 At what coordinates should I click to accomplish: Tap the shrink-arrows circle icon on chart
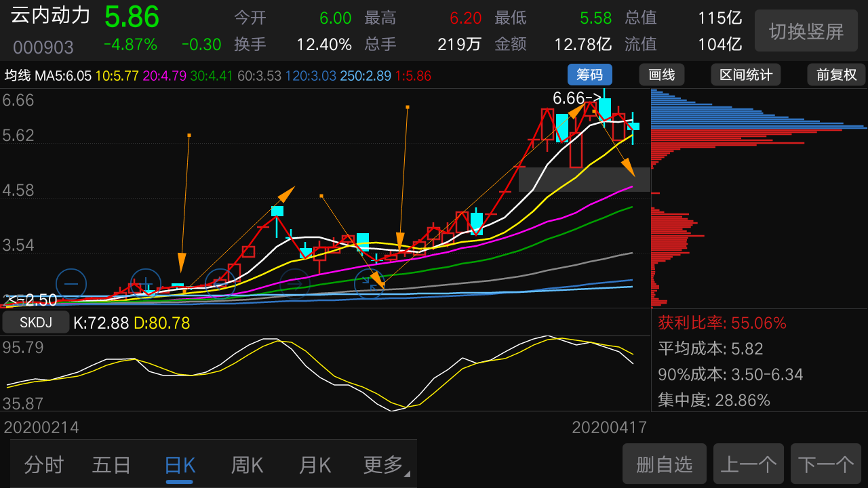[370, 284]
